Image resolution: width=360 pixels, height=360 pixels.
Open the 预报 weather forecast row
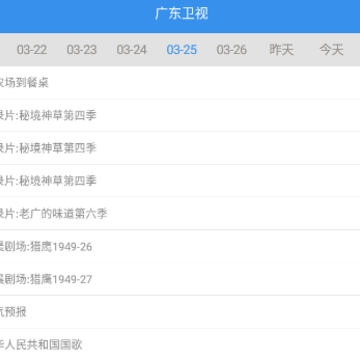tap(180, 312)
